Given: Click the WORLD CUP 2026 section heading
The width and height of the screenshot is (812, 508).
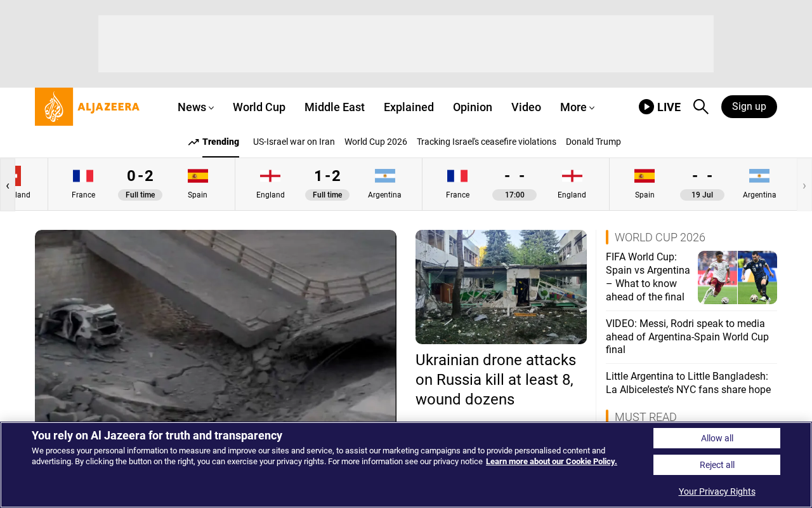Looking at the screenshot, I should click(x=660, y=237).
